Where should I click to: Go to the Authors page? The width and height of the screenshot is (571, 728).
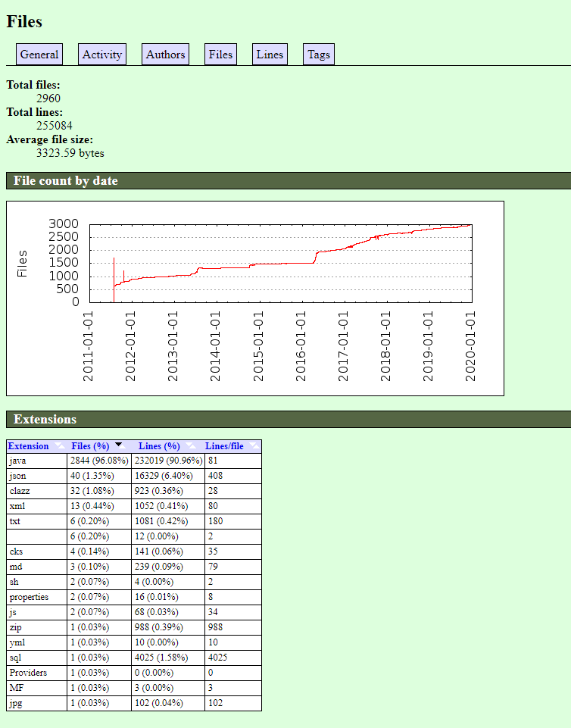tap(165, 55)
